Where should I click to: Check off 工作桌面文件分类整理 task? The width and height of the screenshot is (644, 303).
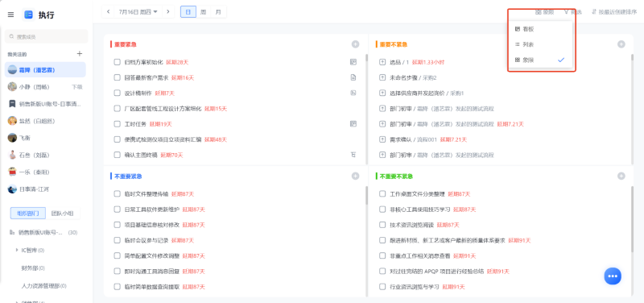click(x=382, y=193)
